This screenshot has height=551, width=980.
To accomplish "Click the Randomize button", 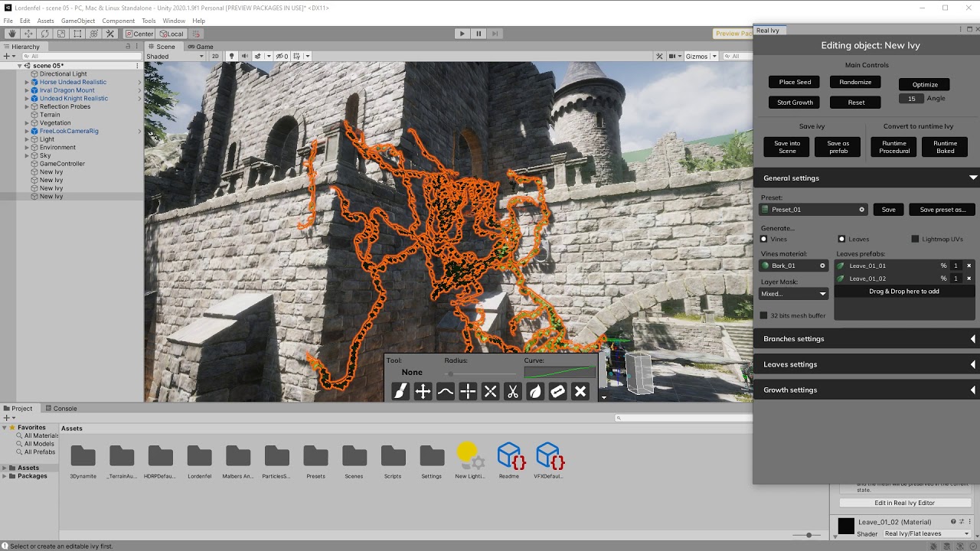I will coord(855,82).
